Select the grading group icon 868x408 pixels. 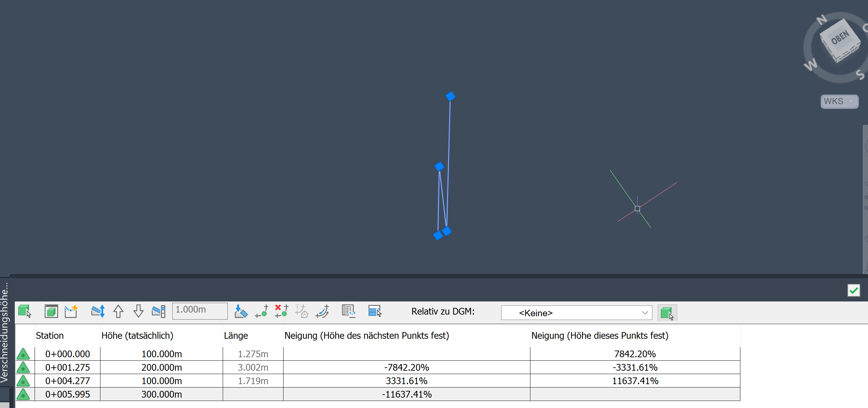pyautogui.click(x=50, y=311)
